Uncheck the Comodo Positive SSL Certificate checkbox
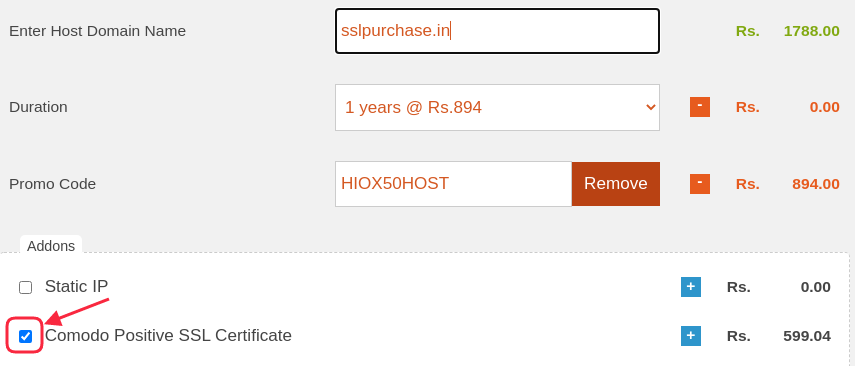 tap(25, 336)
